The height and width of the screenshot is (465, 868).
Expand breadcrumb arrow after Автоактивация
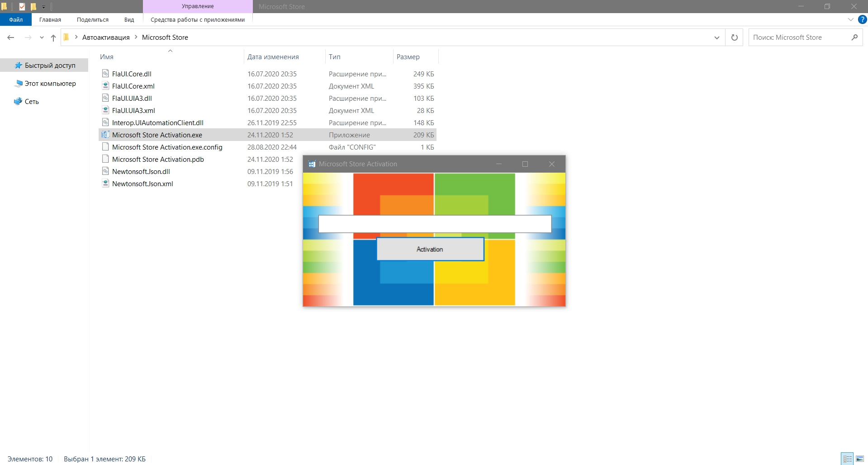click(136, 37)
